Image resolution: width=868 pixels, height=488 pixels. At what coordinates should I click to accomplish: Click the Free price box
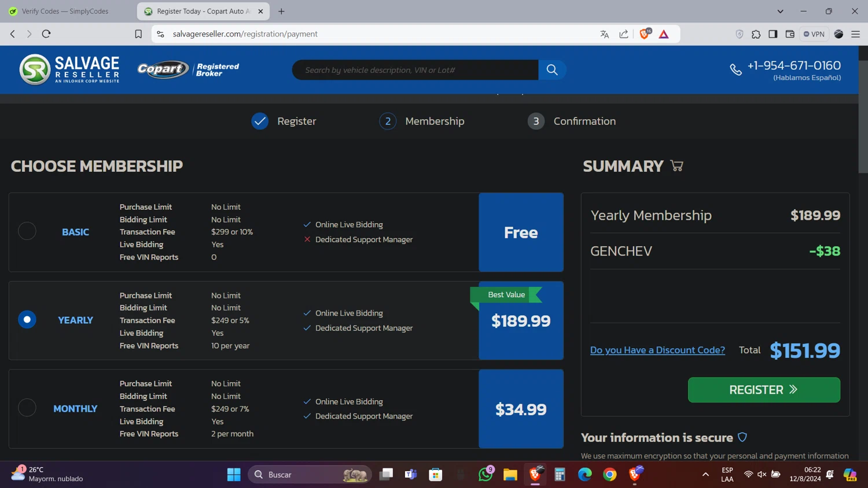click(x=521, y=232)
